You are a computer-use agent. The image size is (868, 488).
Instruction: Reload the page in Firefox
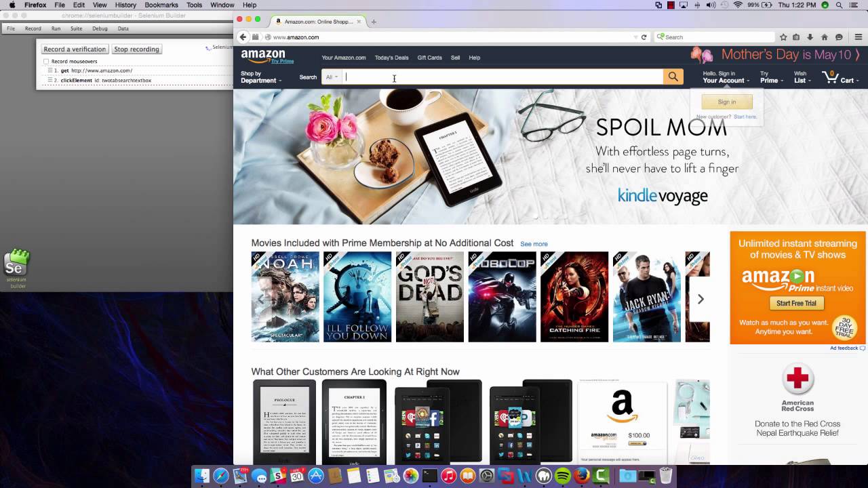coord(644,37)
